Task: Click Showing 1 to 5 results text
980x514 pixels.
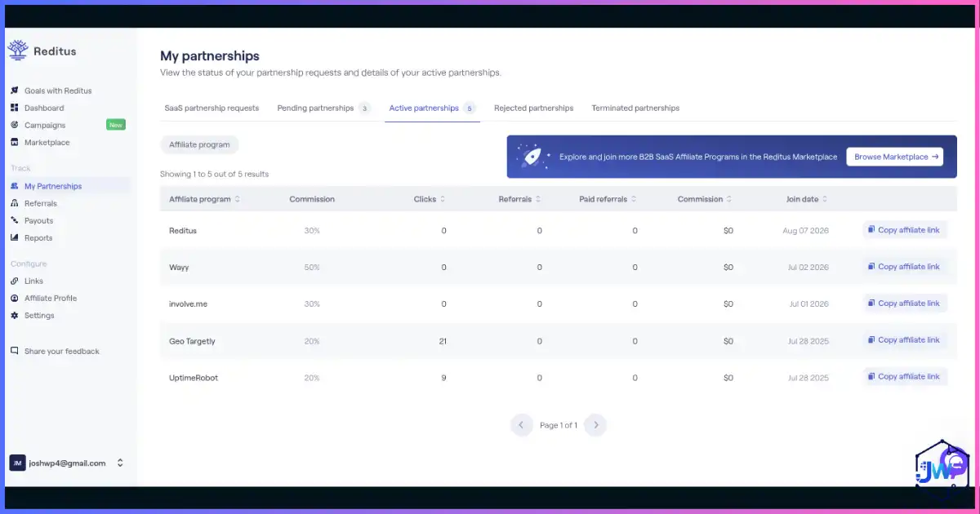Action: tap(215, 174)
